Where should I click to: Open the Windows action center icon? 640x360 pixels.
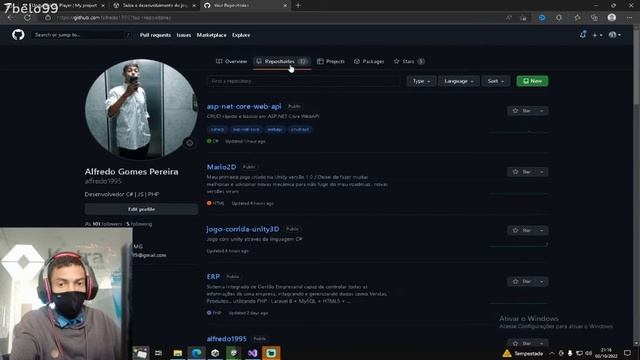point(627,353)
